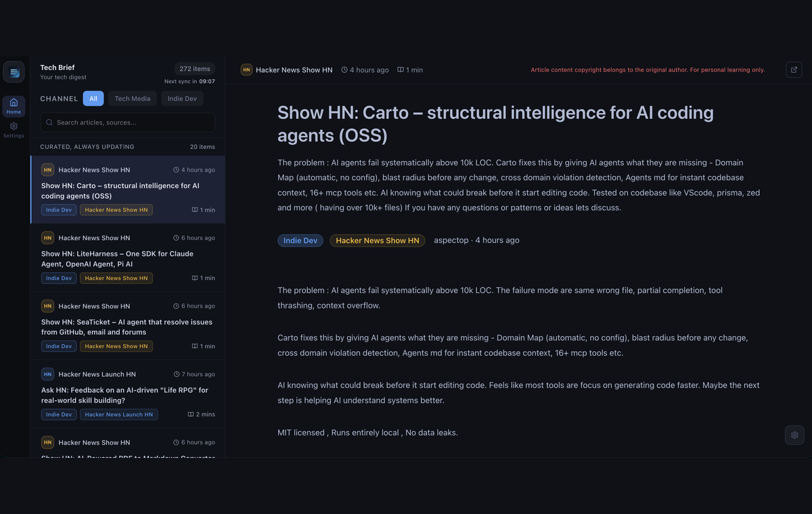812x514 pixels.
Task: Open Settings from the sidebar
Action: point(14,130)
